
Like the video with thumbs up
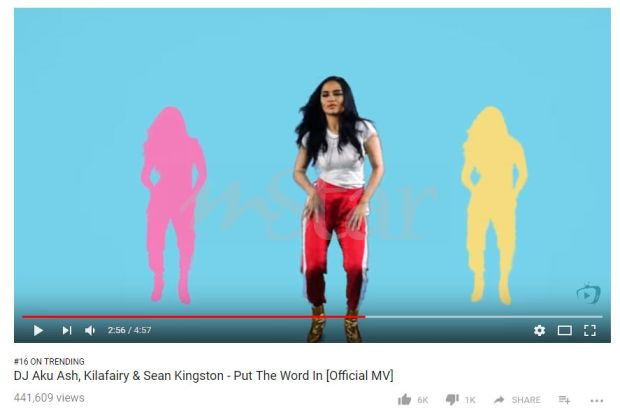tap(405, 400)
